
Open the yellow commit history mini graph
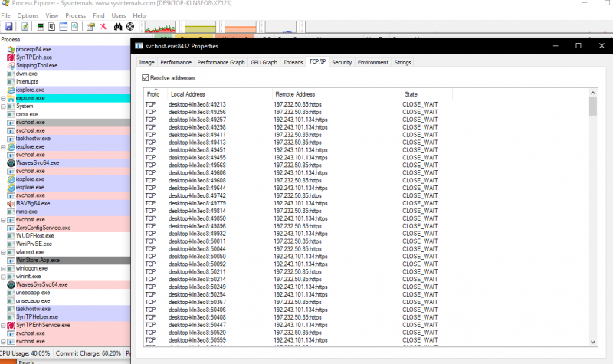click(x=200, y=27)
